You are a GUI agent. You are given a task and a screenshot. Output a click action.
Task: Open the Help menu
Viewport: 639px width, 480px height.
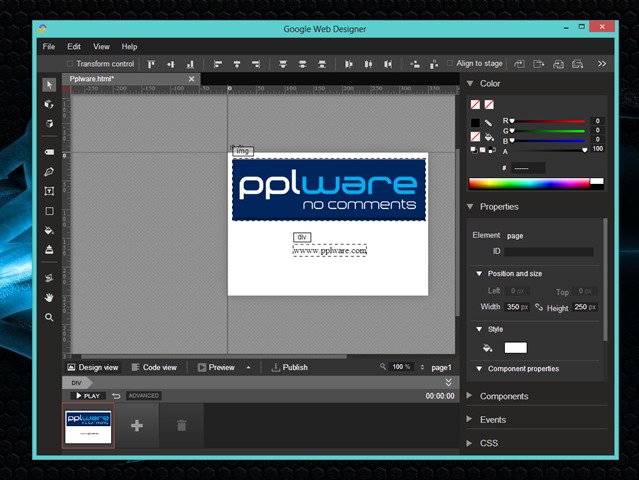pos(129,46)
